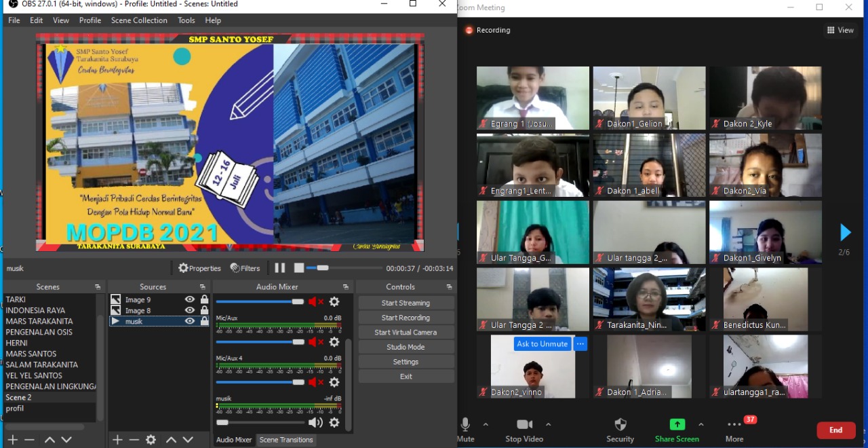
Task: Adjust the musik volume slider in the mixer
Action: [x=260, y=422]
